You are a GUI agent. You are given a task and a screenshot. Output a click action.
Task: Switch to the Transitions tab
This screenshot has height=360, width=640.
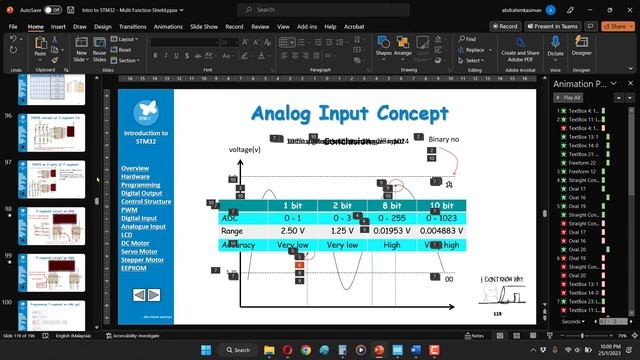(132, 27)
